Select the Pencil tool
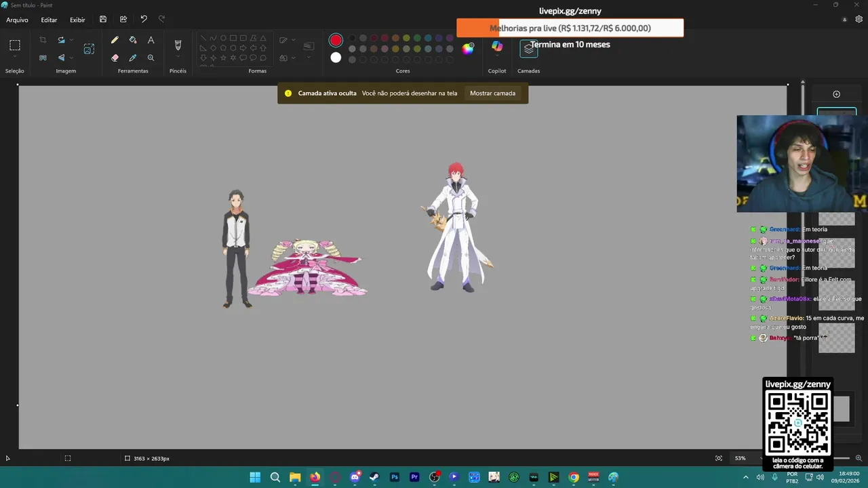The height and width of the screenshot is (488, 868). click(x=115, y=41)
